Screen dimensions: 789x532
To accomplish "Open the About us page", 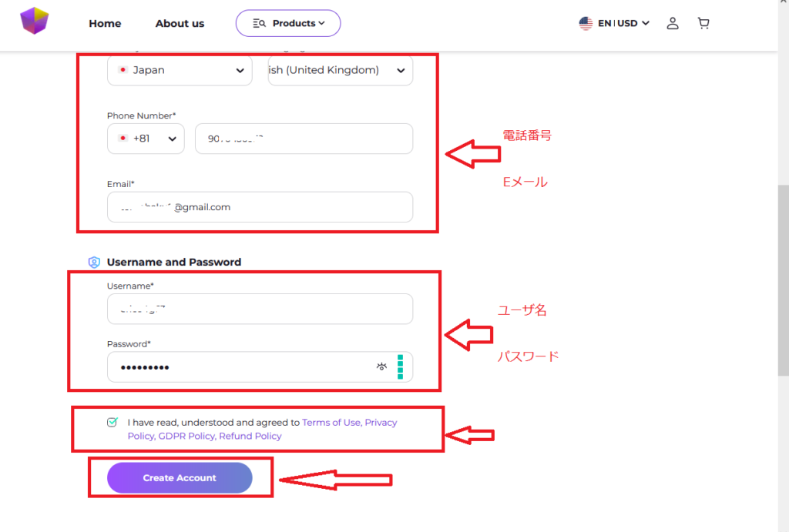I will pos(180,23).
